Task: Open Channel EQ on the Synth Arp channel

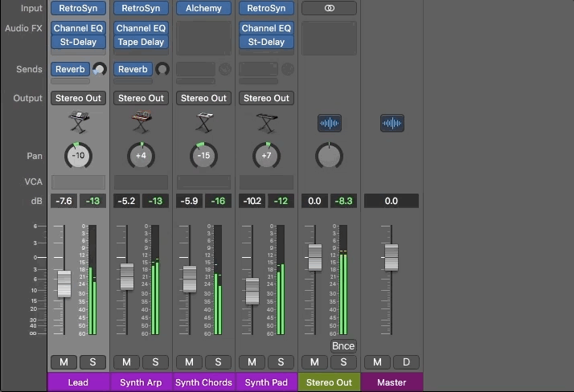Action: pyautogui.click(x=141, y=28)
